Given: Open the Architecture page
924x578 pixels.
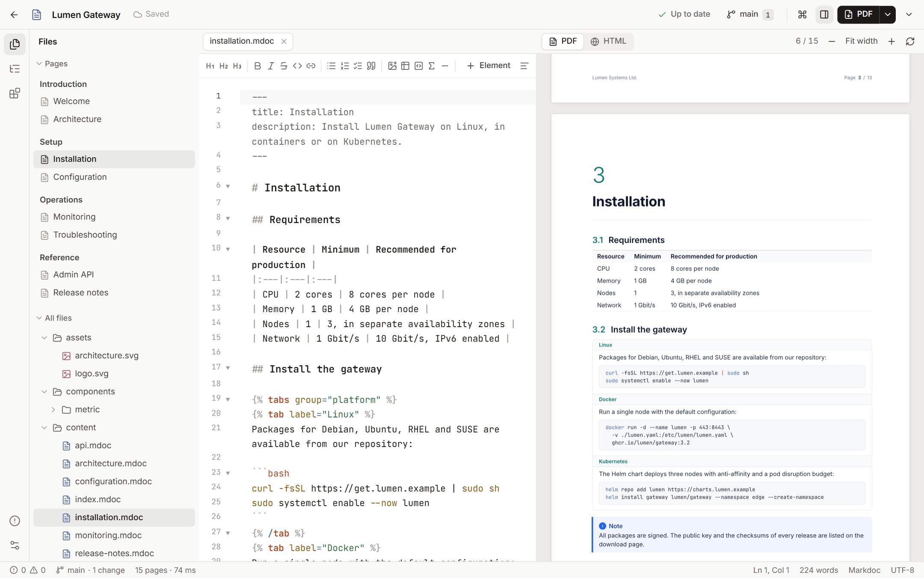Looking at the screenshot, I should pyautogui.click(x=114, y=119).
